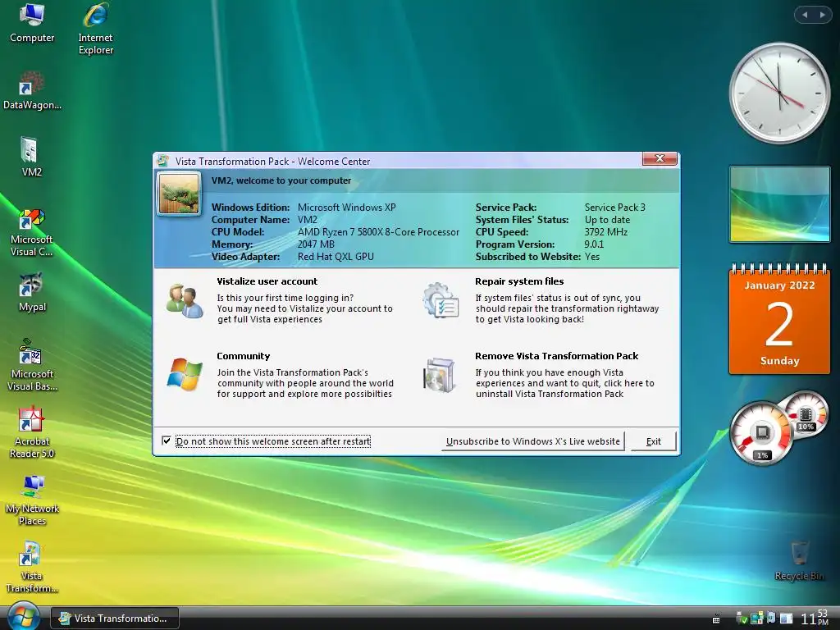
Task: Open the Vista Transformation desktop shortcut
Action: coord(31,568)
